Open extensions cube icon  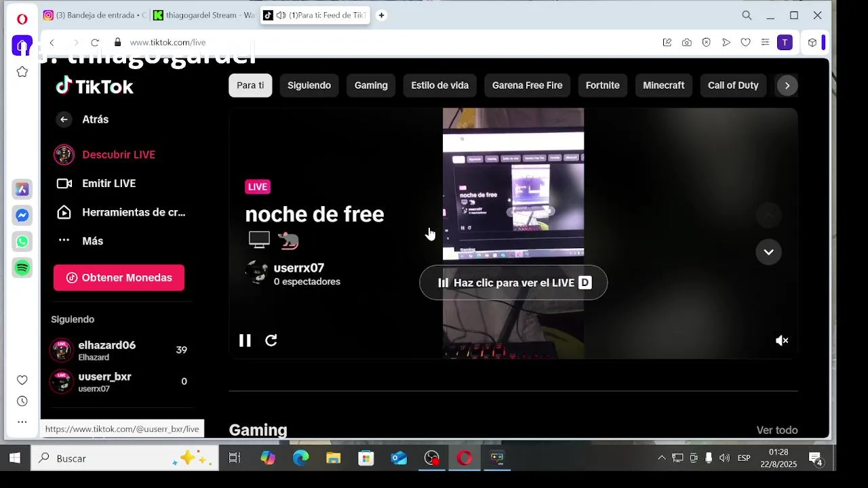pos(812,42)
